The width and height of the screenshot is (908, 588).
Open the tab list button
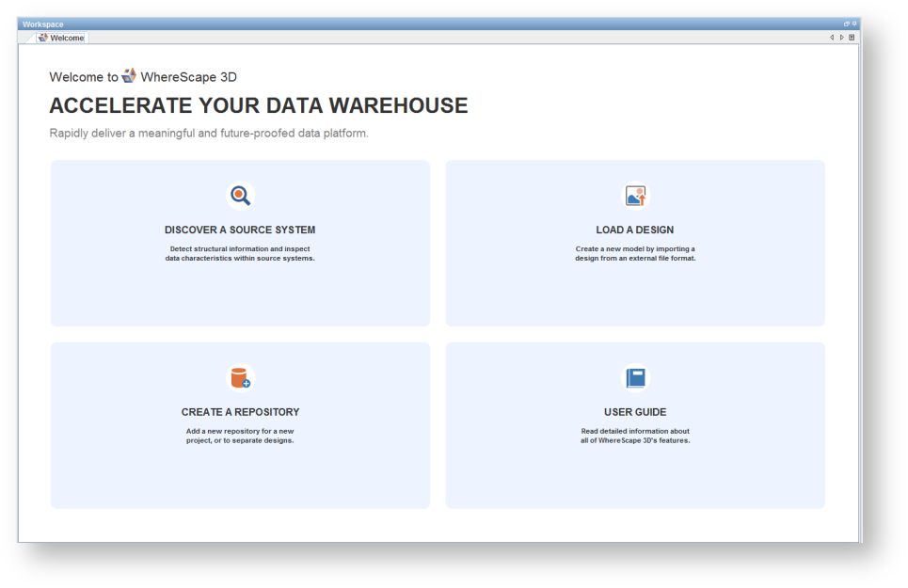(x=852, y=38)
